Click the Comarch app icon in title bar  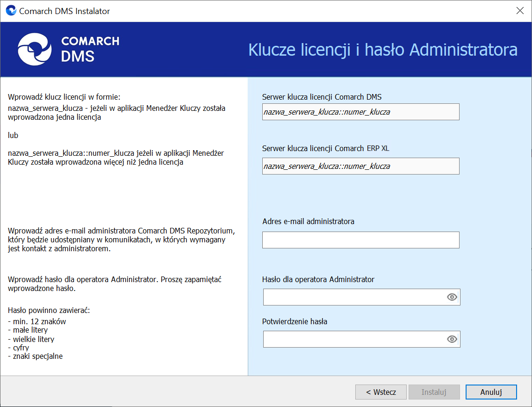[11, 11]
